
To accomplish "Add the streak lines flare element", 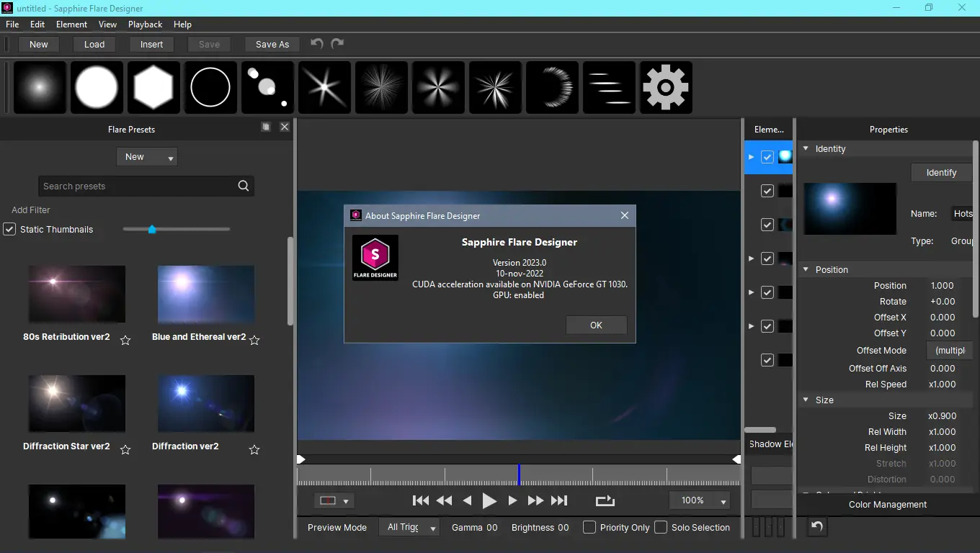I will point(609,87).
